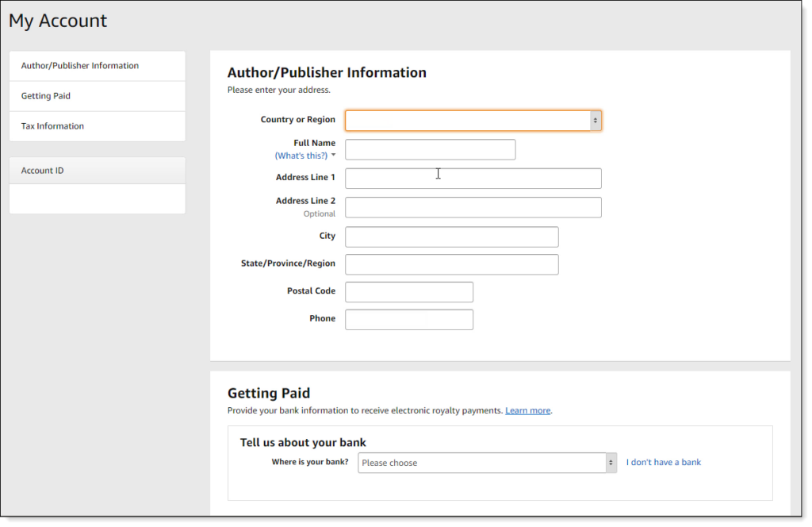Click the arrow next to 'What's this?'
This screenshot has height=527, width=812.
(334, 156)
